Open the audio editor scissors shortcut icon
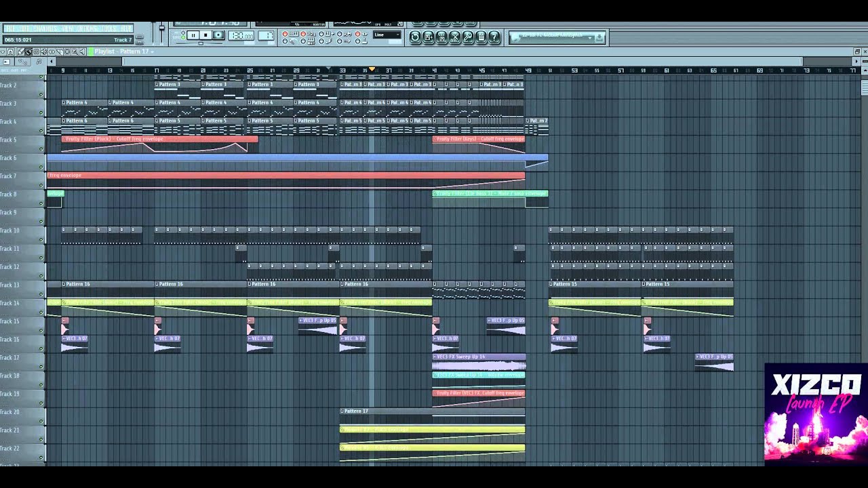 [x=455, y=37]
